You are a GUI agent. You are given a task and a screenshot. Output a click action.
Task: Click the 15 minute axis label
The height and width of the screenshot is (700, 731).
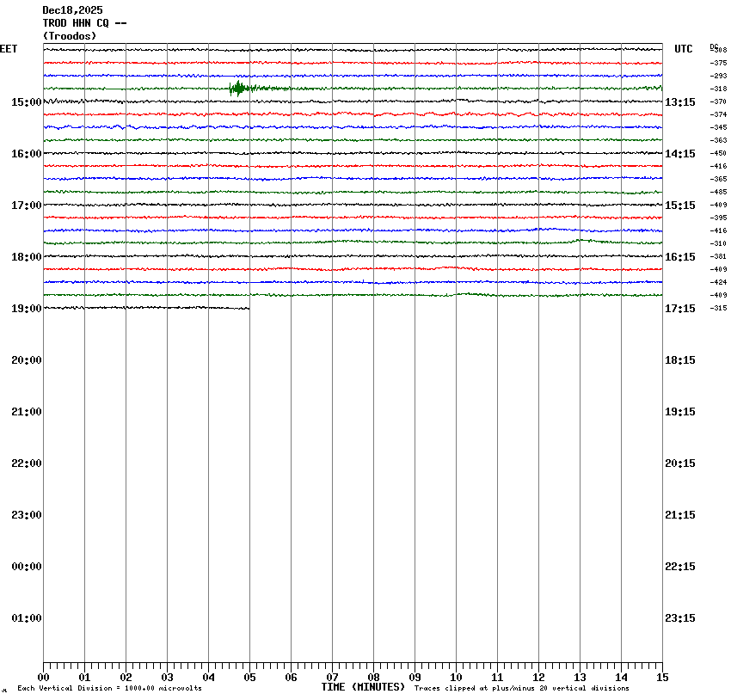point(662,678)
